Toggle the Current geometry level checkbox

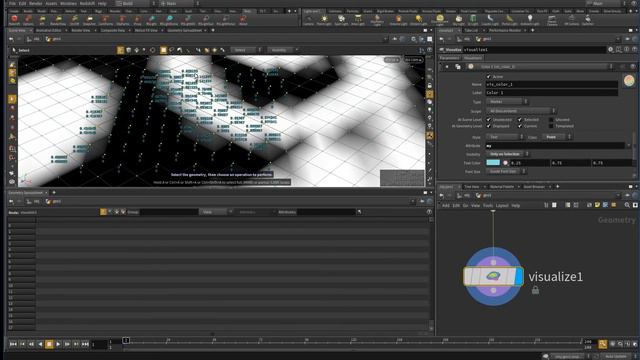coord(520,126)
